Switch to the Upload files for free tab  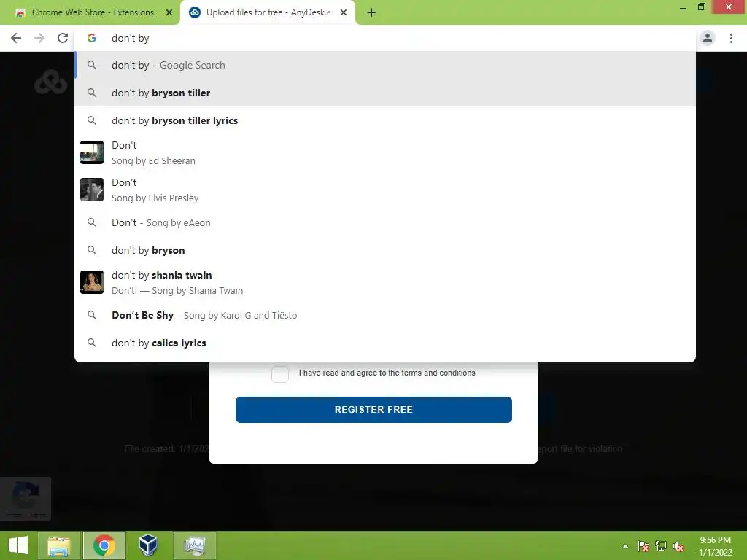268,12
